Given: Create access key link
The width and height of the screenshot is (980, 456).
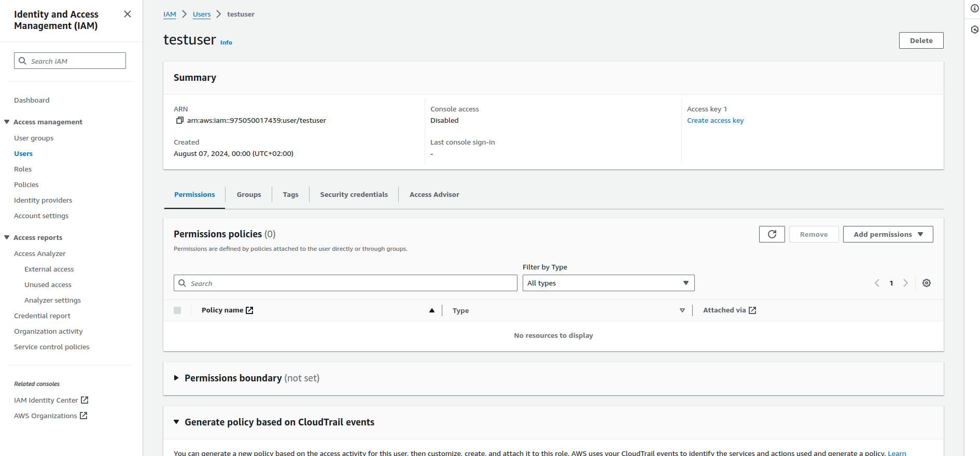Looking at the screenshot, I should coord(715,120).
